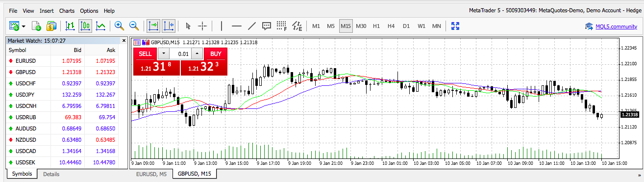Switch to MN monthly timeframe

coord(436,26)
